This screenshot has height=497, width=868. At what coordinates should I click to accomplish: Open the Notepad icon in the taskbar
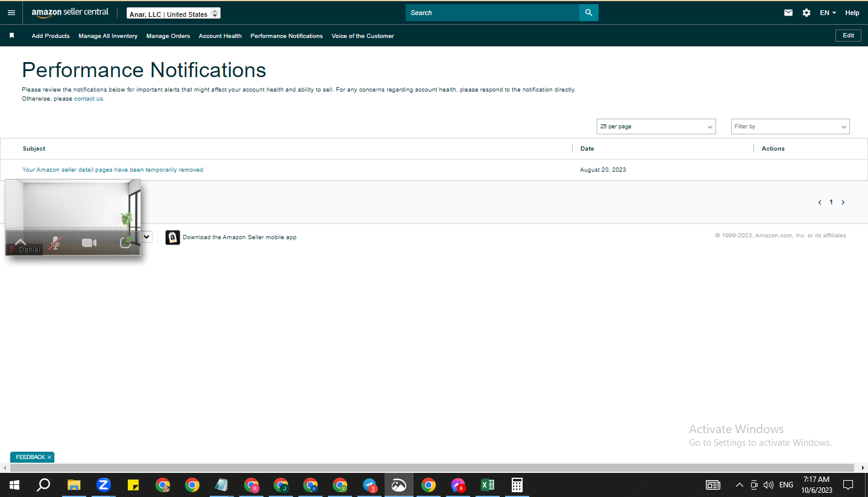pos(222,485)
